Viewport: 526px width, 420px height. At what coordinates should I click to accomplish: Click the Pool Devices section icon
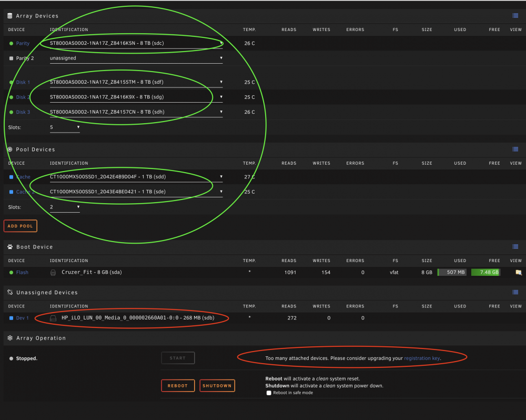(x=9, y=149)
